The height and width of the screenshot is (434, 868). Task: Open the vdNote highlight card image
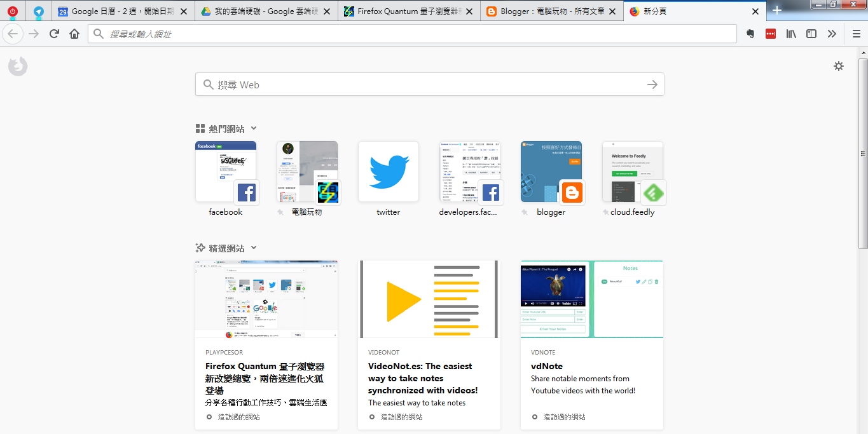point(592,299)
